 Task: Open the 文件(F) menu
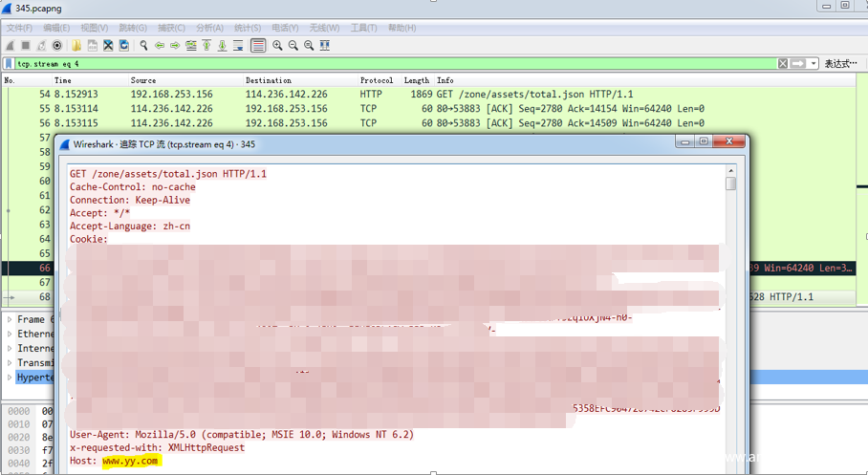[x=19, y=28]
